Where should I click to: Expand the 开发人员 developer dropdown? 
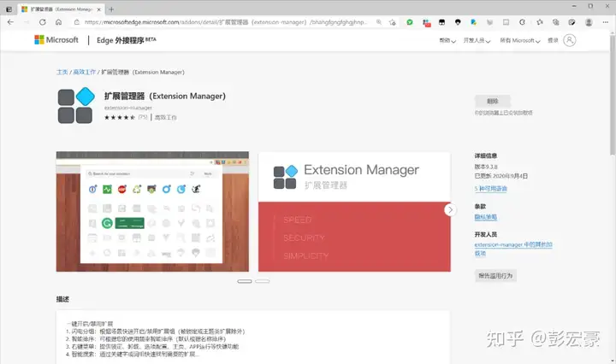477,40
